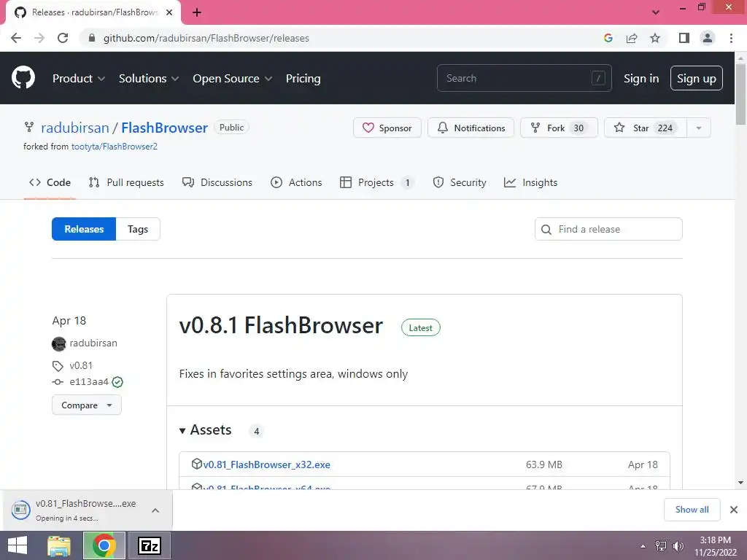
Task: Open the Discussions tab
Action: pyautogui.click(x=217, y=182)
